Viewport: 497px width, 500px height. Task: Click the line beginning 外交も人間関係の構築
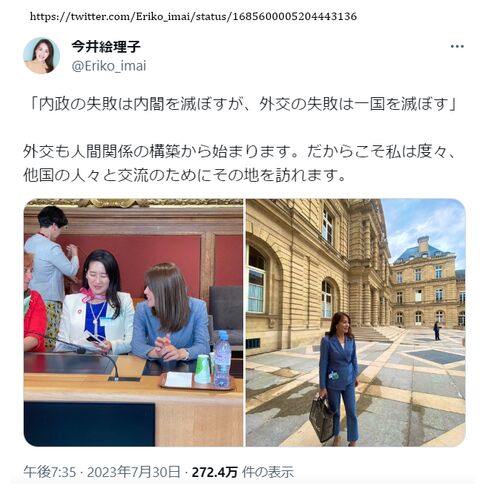coord(239,152)
